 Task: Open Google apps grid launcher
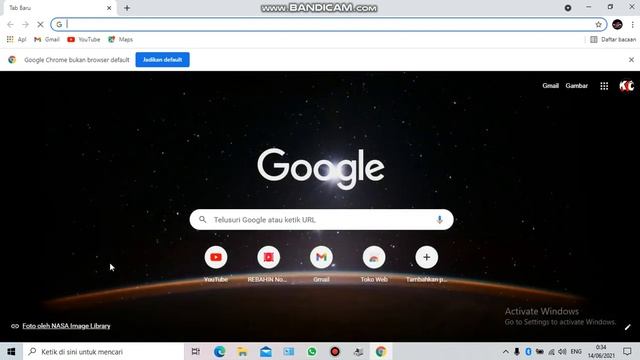604,86
